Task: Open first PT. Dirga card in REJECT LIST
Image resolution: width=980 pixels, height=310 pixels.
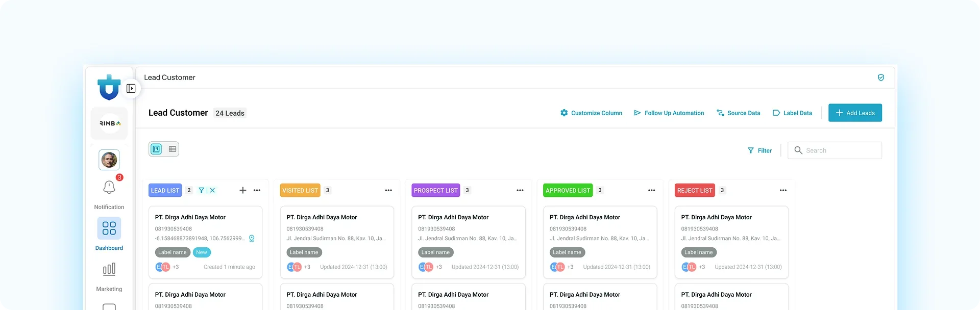Action: 731,242
